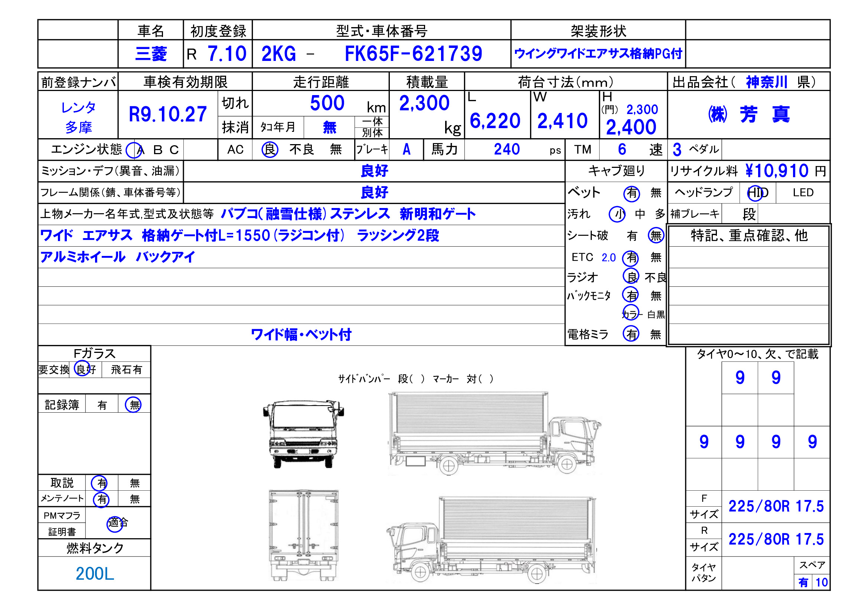Select circled 良 in the AC row

tap(270, 150)
